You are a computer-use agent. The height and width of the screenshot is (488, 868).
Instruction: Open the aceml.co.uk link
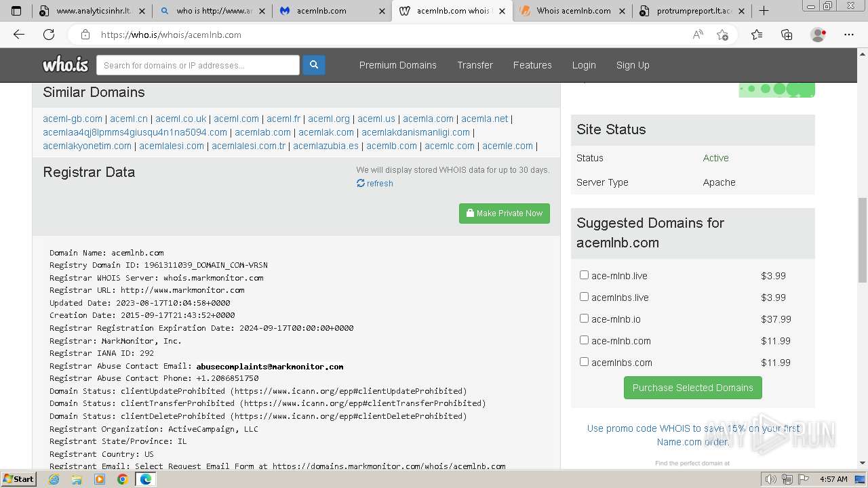(180, 119)
